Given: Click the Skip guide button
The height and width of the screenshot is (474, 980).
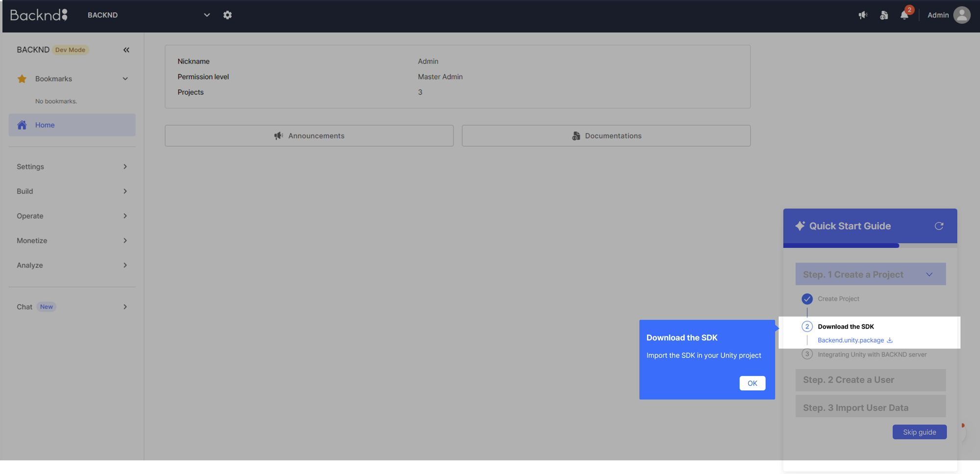Looking at the screenshot, I should pos(919,432).
